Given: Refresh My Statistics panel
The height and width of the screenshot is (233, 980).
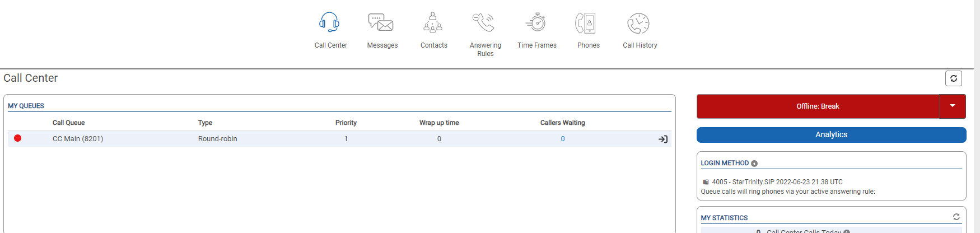Looking at the screenshot, I should pyautogui.click(x=956, y=217).
